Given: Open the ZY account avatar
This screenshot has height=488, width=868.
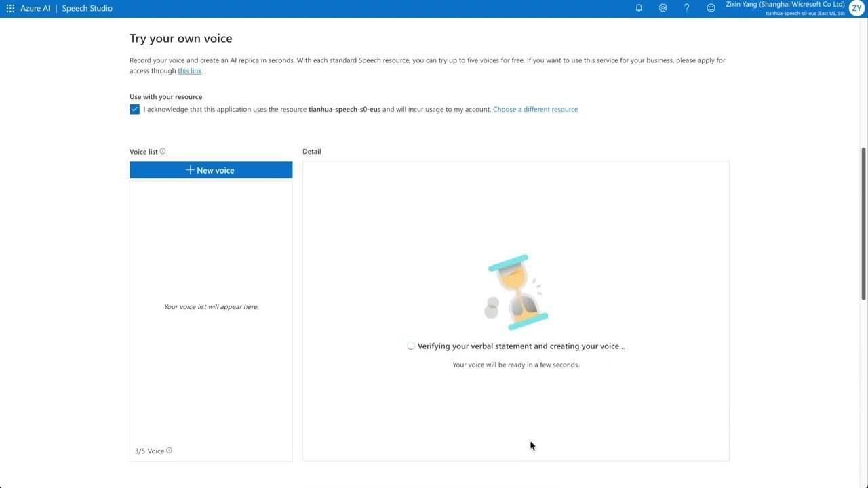Looking at the screenshot, I should pyautogui.click(x=856, y=8).
